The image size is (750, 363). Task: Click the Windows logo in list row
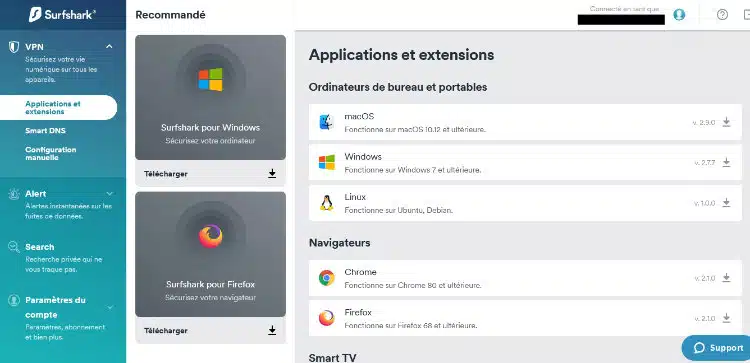[327, 163]
